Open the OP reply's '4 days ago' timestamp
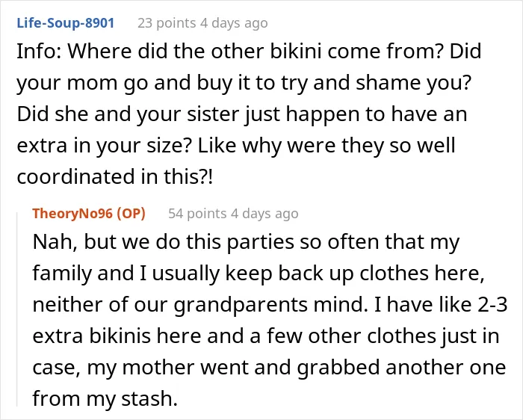The image size is (523, 420). (x=264, y=214)
